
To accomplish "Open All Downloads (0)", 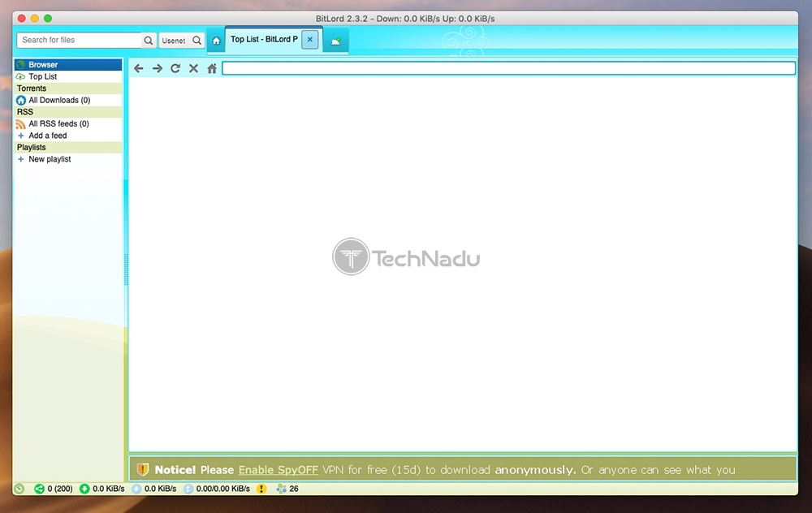I will pyautogui.click(x=68, y=101).
